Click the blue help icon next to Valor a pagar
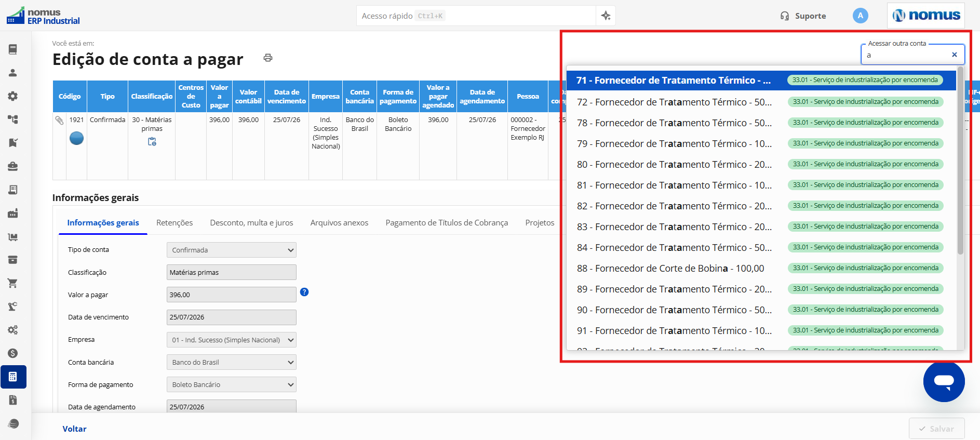This screenshot has height=440, width=980. (x=304, y=292)
